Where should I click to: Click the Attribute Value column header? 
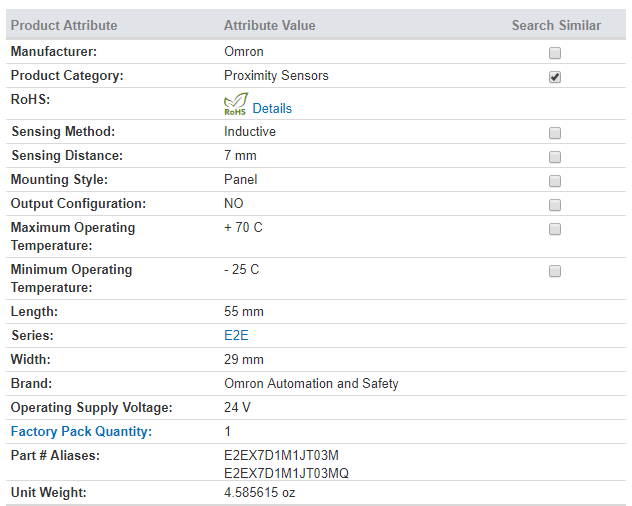click(270, 25)
